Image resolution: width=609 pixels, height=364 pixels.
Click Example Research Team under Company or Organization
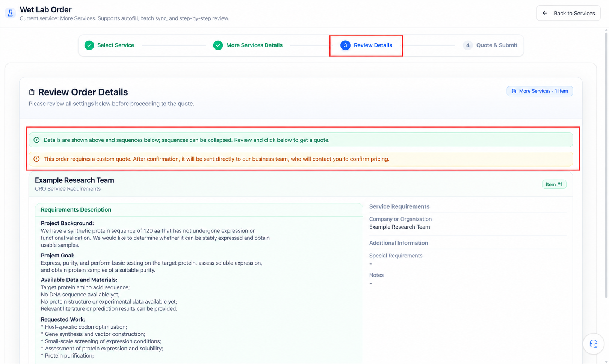[399, 227]
